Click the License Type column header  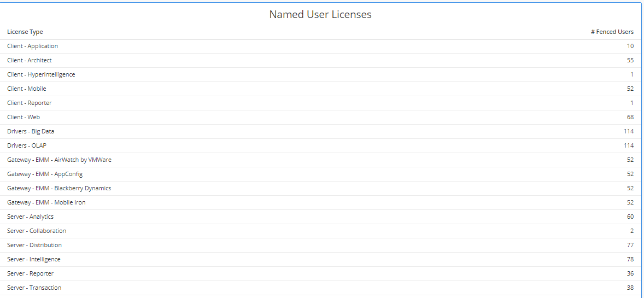pos(25,32)
